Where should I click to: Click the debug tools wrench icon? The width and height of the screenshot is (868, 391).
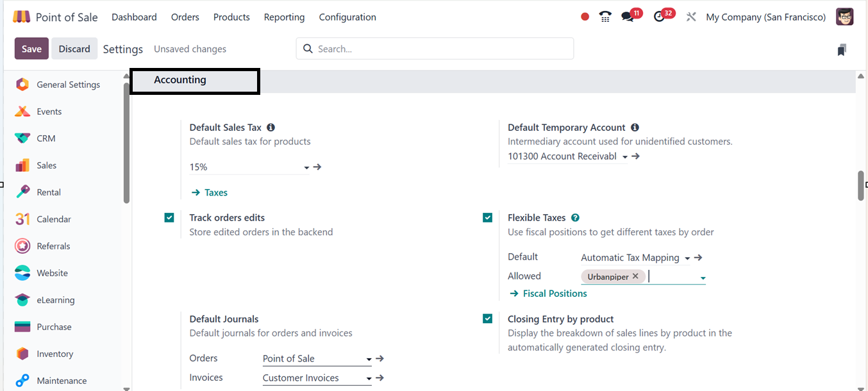691,17
